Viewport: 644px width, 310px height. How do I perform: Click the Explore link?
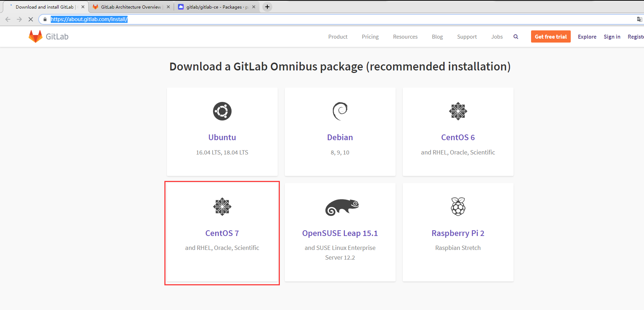pos(587,36)
